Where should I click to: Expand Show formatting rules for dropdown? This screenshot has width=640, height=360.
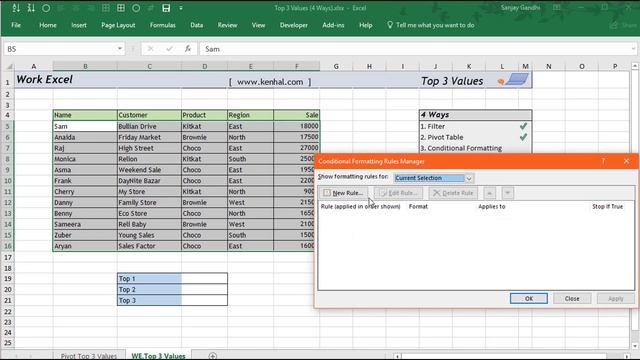pyautogui.click(x=469, y=178)
